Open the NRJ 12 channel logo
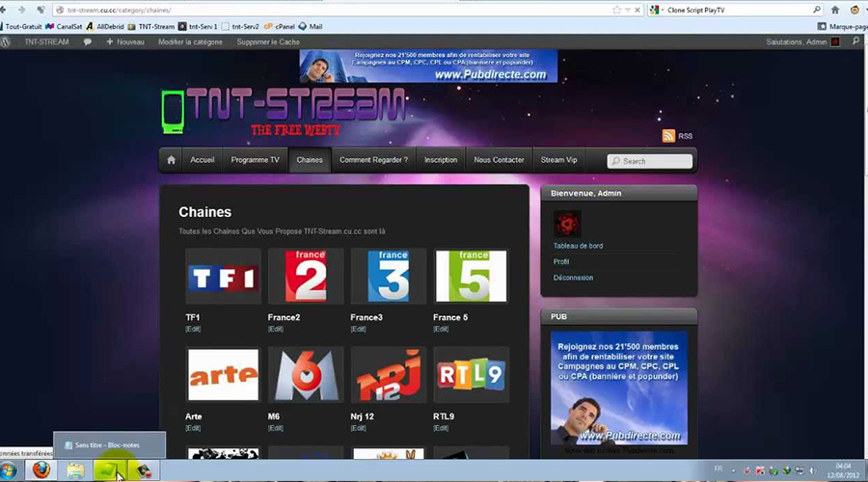The image size is (868, 482). 388,375
